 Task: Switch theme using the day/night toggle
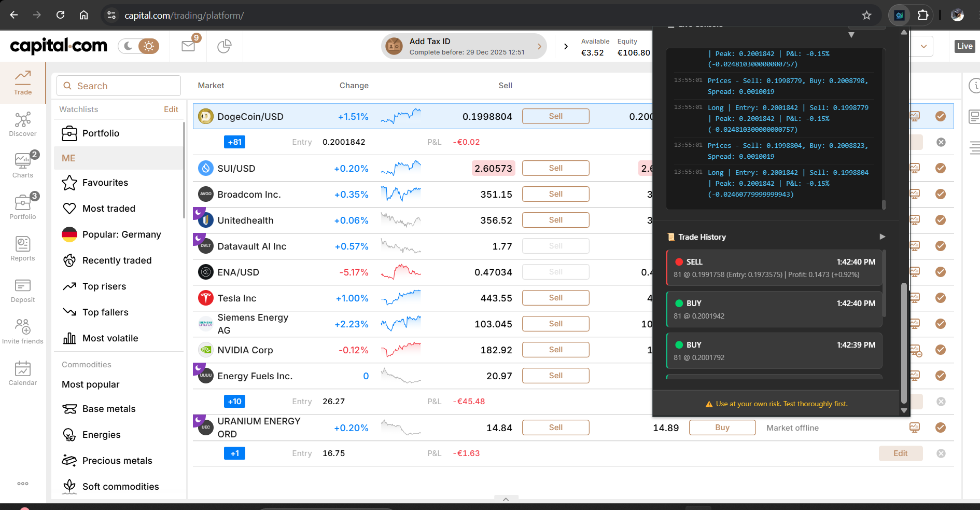[x=138, y=46]
